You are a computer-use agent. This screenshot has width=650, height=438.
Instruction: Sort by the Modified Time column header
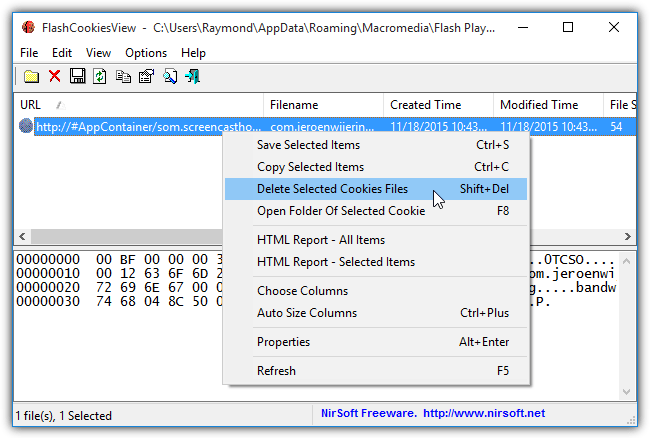pyautogui.click(x=548, y=105)
